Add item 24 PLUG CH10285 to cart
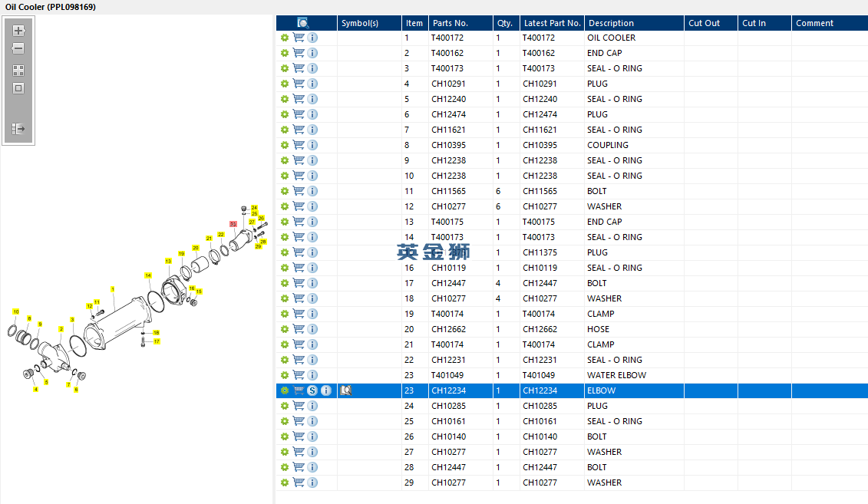Viewport: 868px width, 504px height. [x=299, y=406]
